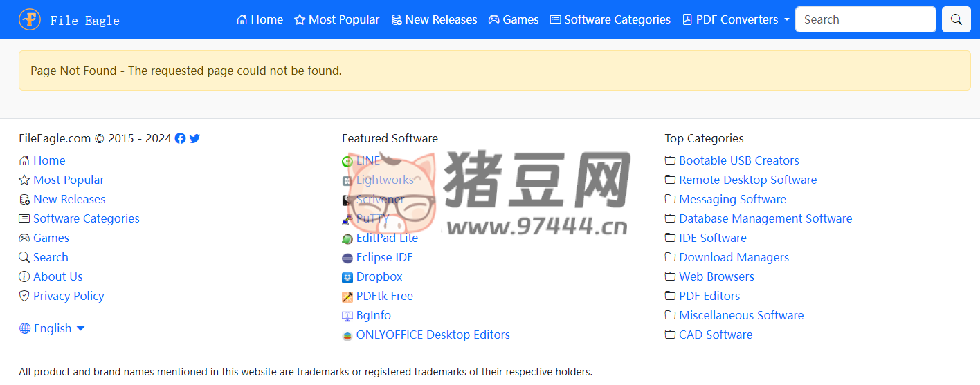Screen dimensions: 980x385
Task: Click folder icon beside PDF Editors
Action: 670,296
